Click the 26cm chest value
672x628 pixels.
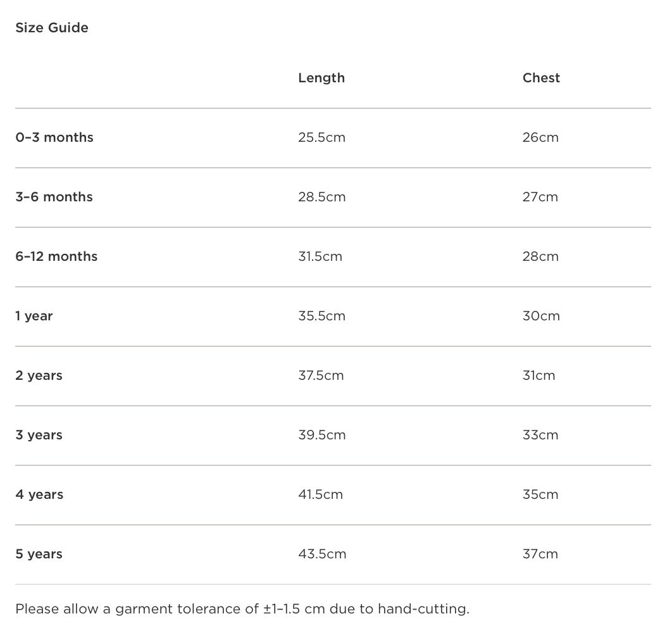point(540,137)
